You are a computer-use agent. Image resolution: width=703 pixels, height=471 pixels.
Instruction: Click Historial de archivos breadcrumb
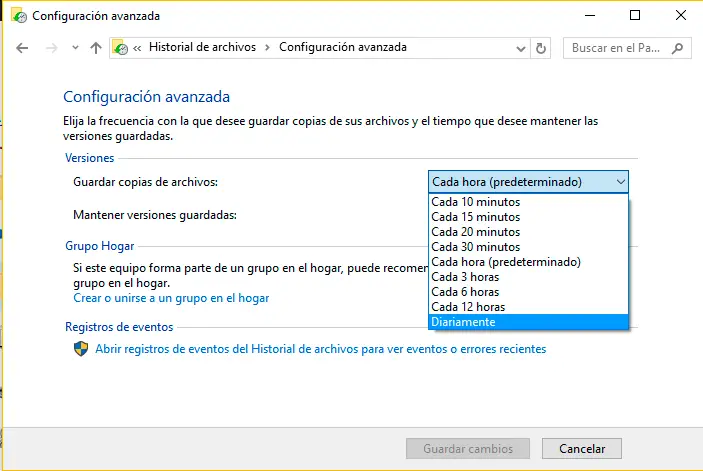pyautogui.click(x=202, y=48)
